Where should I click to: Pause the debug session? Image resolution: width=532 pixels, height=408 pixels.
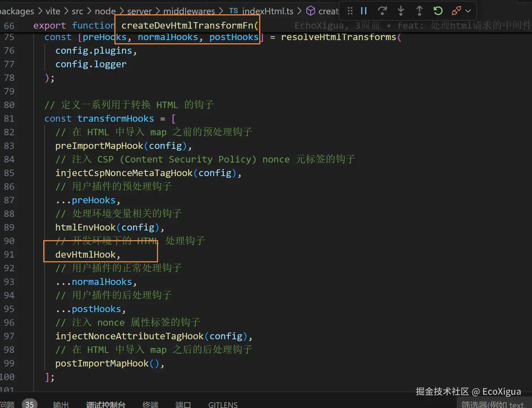coord(364,11)
